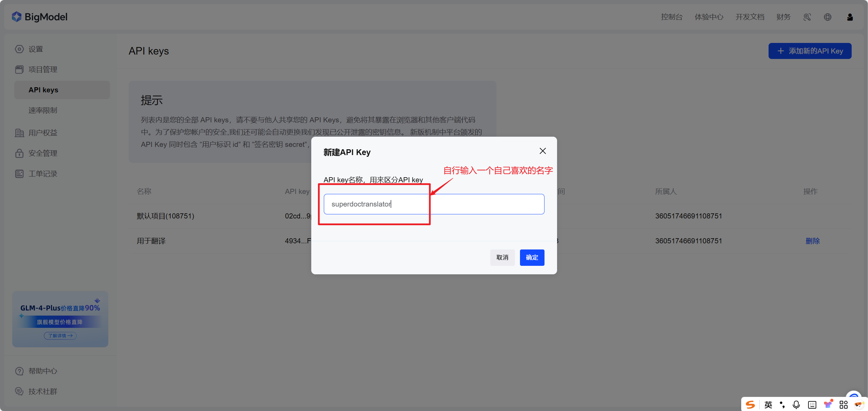Screen dimensions: 868x411
Task: Confirm with the 确定 button
Action: pyautogui.click(x=532, y=257)
